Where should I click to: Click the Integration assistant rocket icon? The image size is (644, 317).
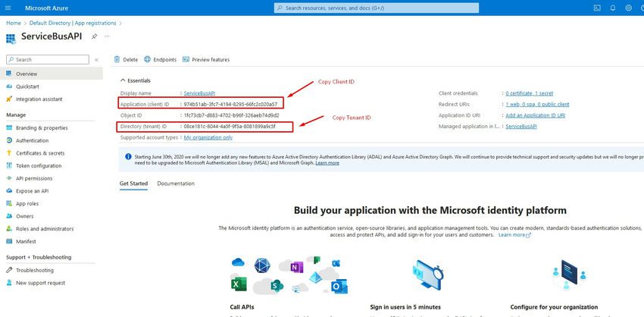click(x=9, y=99)
